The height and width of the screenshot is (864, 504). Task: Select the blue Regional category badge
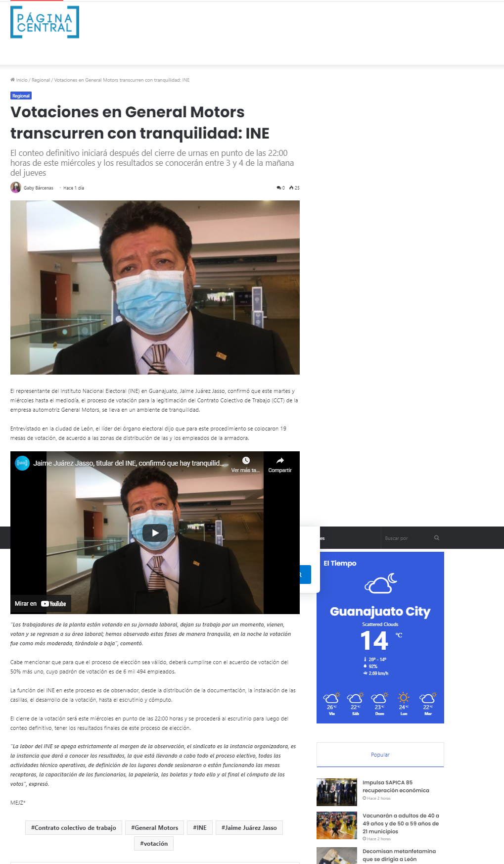[x=21, y=96]
